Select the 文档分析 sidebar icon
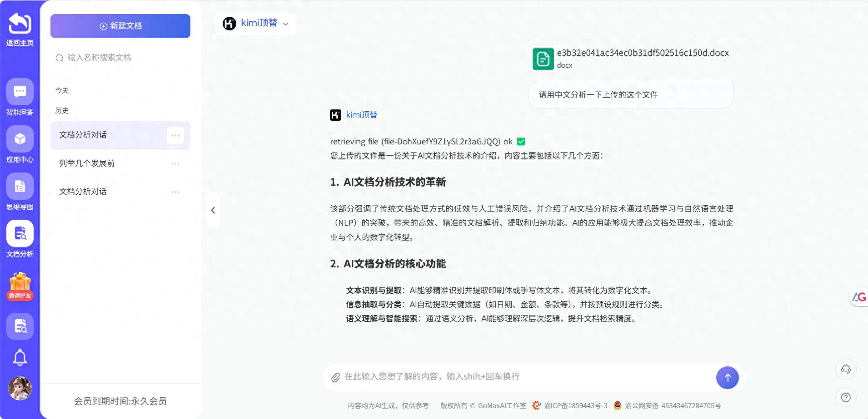Screen dimensions: 868x419 click(x=20, y=233)
